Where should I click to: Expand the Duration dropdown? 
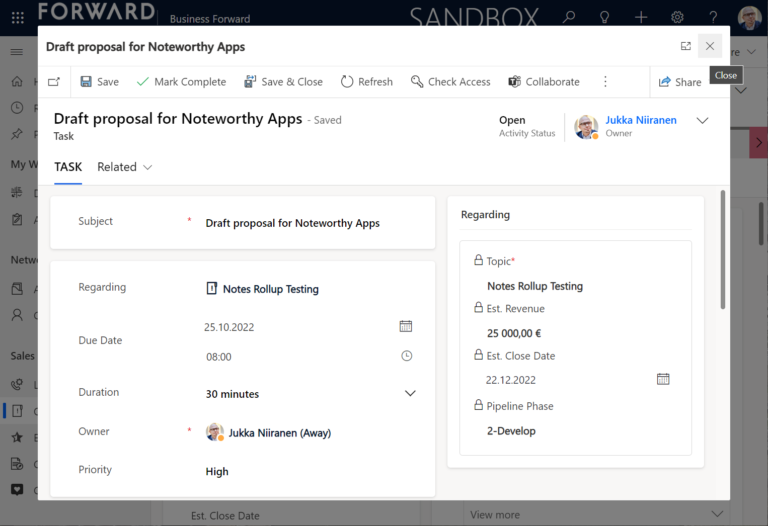click(410, 394)
